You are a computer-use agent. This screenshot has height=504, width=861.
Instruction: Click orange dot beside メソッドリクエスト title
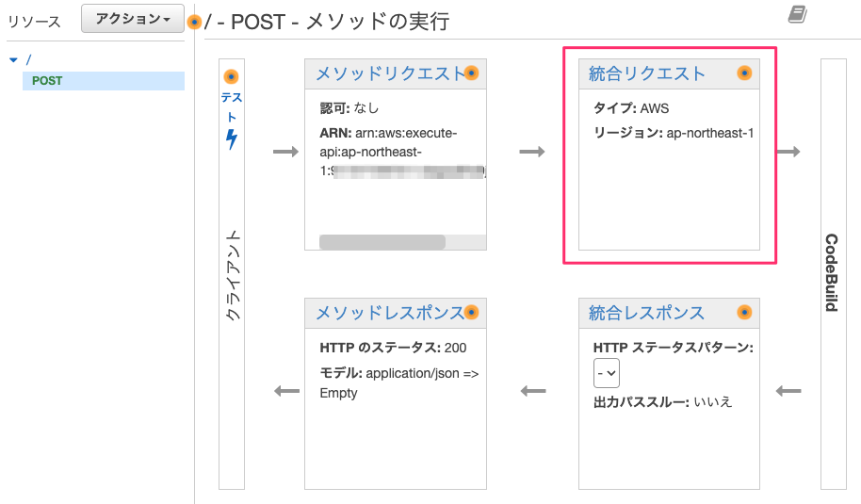tap(472, 73)
